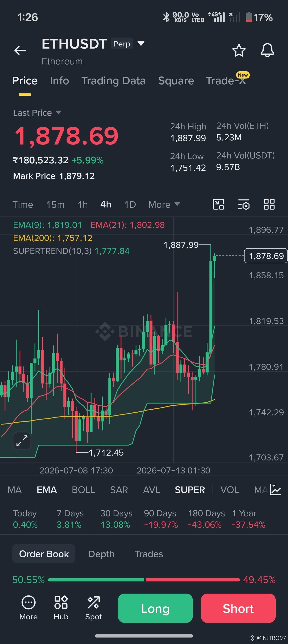Viewport: 288px width, 644px height.
Task: Tap the 24h Vol(USDT) 9.57B value
Action: click(228, 167)
